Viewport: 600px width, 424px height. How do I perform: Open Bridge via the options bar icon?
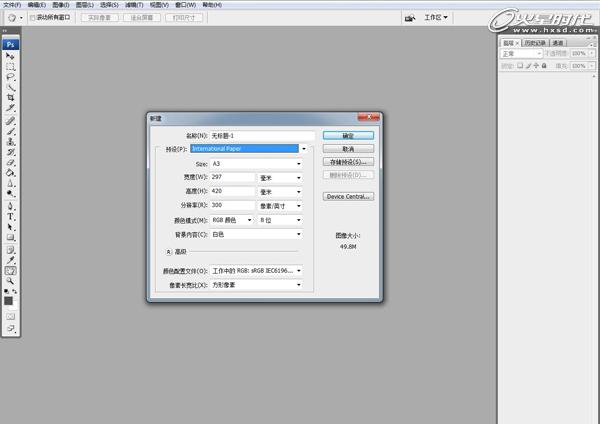click(x=410, y=18)
